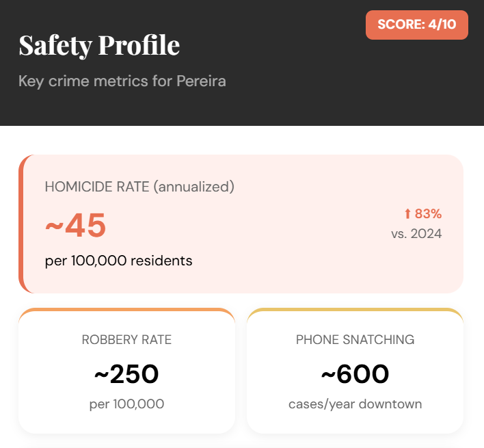The height and width of the screenshot is (448, 484).
Task: Click the yellow top border of Phone Snatching card
Action: 355,310
